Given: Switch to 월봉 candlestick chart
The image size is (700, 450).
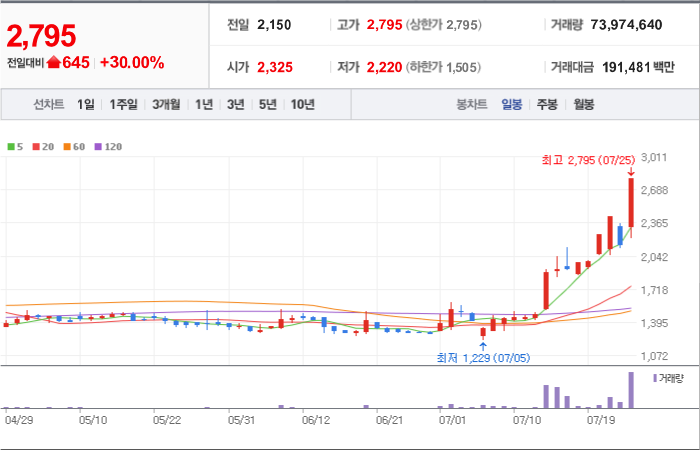Looking at the screenshot, I should coord(583,104).
